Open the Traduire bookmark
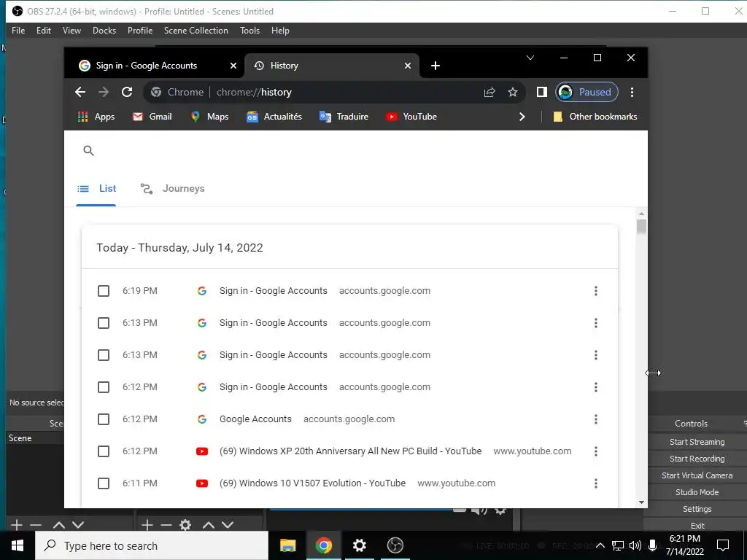747x560 pixels. tap(344, 117)
